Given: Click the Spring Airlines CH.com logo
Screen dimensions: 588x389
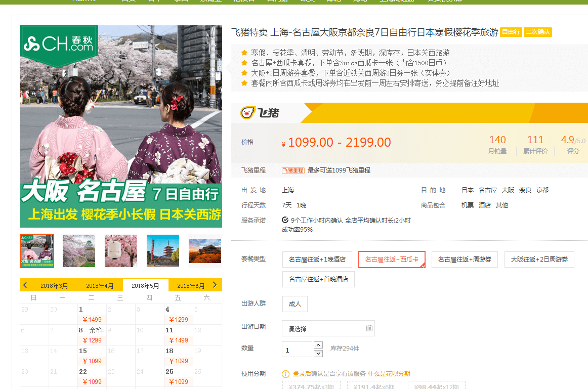Looking at the screenshot, I should (59, 44).
